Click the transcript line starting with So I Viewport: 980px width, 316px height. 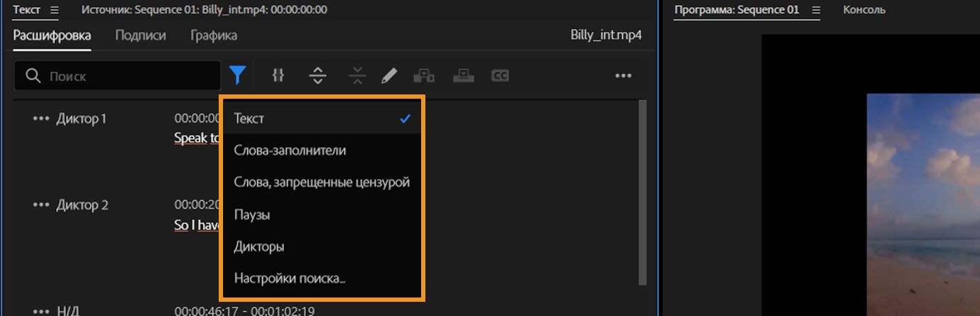click(x=197, y=225)
